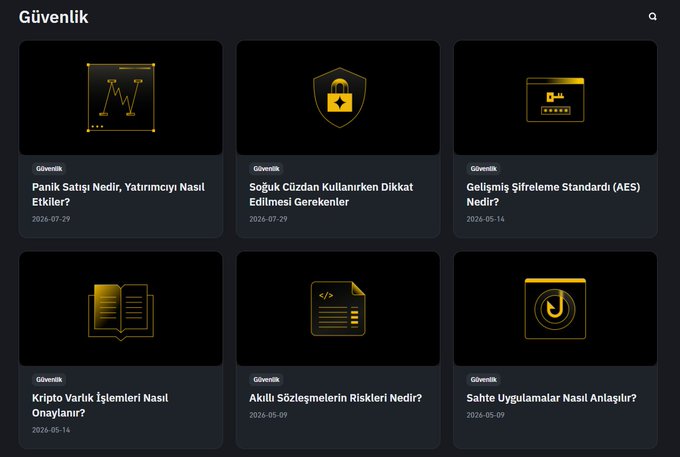Open article Gelişmiş Şifreleme Standardı (AES) Nedir?
Image resolution: width=680 pixels, height=457 pixels.
553,194
